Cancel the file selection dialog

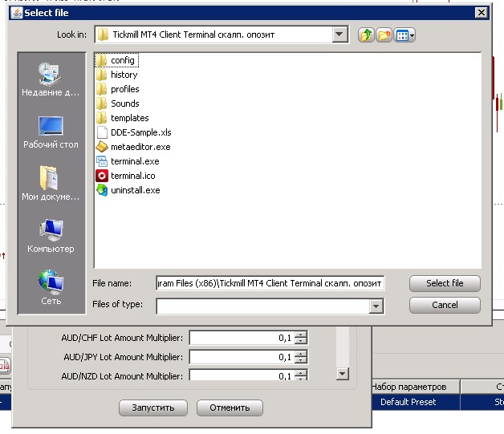(445, 305)
